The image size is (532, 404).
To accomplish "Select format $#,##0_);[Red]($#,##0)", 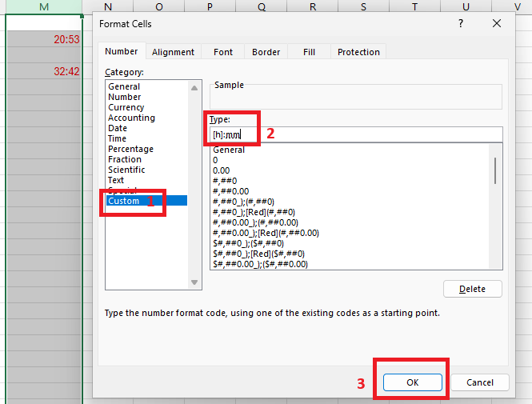I will click(350, 254).
